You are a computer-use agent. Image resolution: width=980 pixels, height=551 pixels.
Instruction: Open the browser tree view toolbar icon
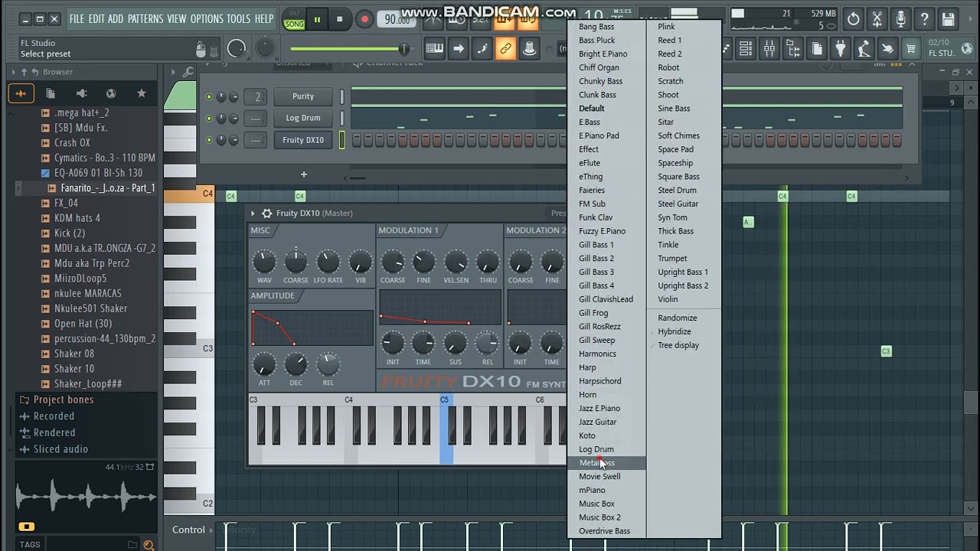click(793, 49)
